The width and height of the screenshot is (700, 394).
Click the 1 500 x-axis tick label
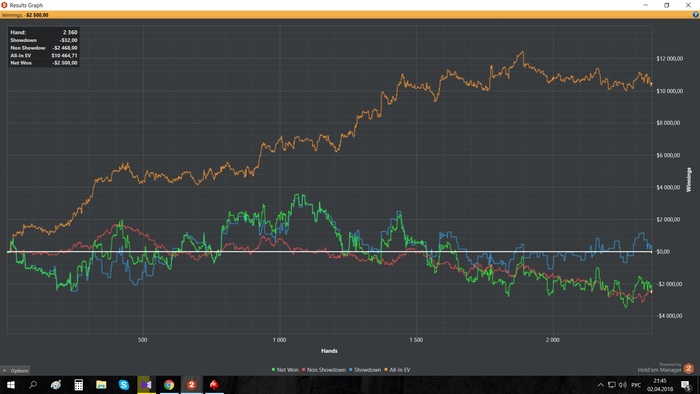[416, 340]
